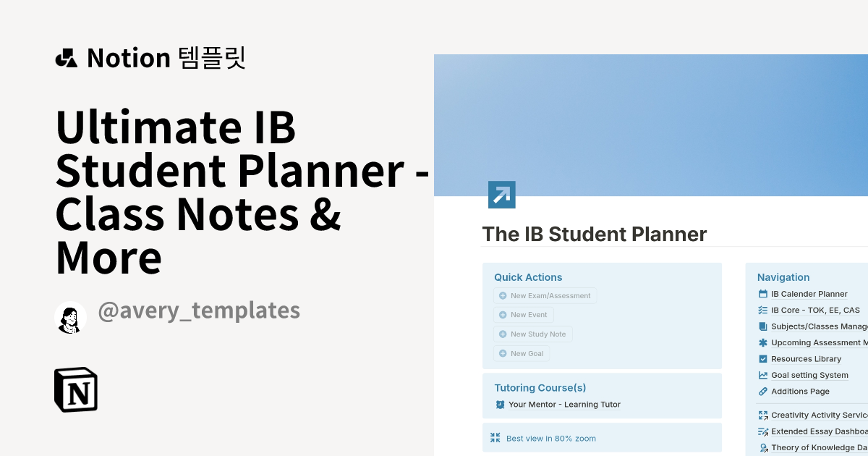
Task: Click the avery_templates avatar thumbnail
Action: [70, 316]
